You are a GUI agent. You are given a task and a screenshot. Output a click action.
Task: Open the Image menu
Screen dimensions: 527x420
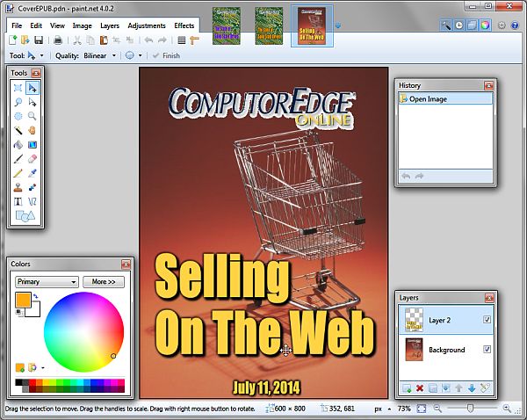(x=82, y=25)
